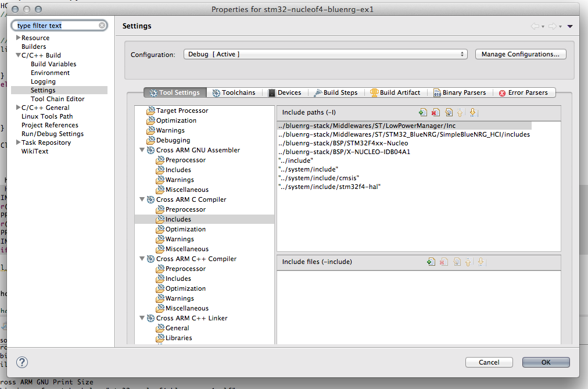Select the BSP/STM32F4xx-Nucleo include path
Viewport: 588px width, 389px height.
tap(343, 143)
